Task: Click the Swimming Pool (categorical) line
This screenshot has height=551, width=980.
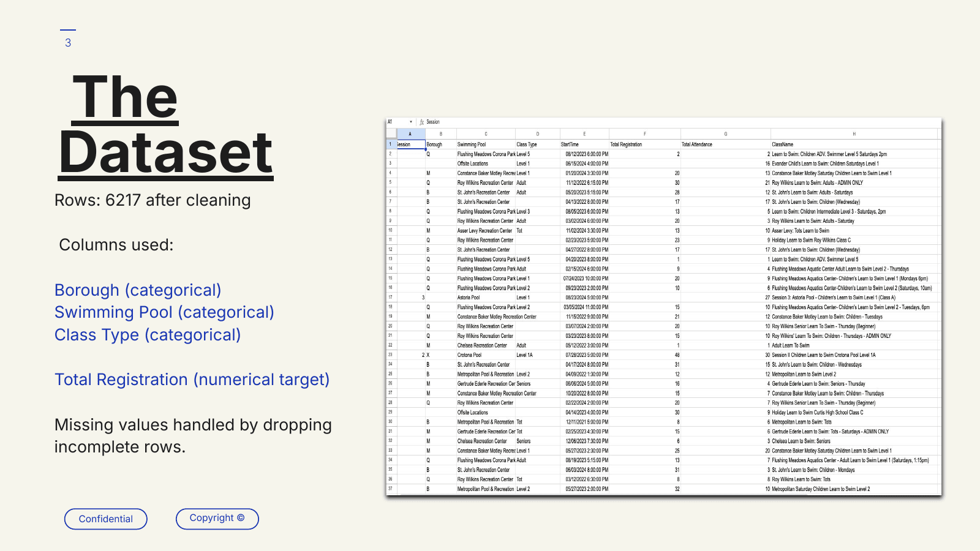Action: pos(164,312)
